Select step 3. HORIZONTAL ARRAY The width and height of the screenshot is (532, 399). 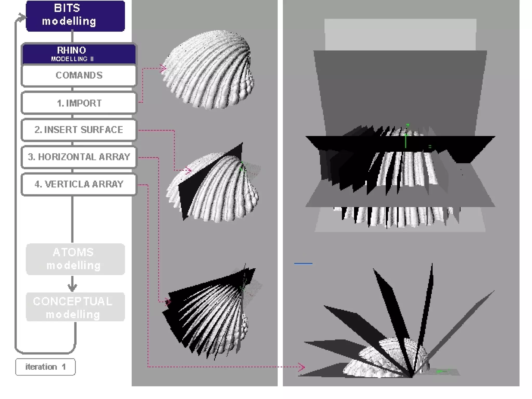79,157
